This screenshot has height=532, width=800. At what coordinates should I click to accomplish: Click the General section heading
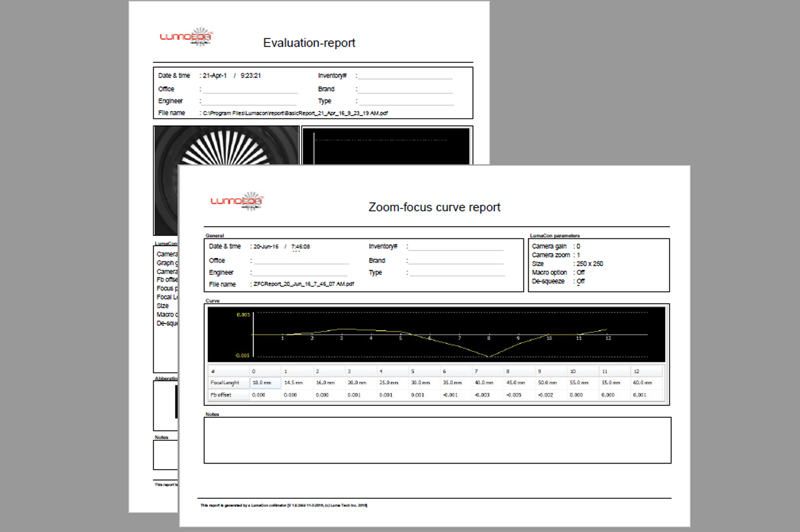pyautogui.click(x=215, y=235)
